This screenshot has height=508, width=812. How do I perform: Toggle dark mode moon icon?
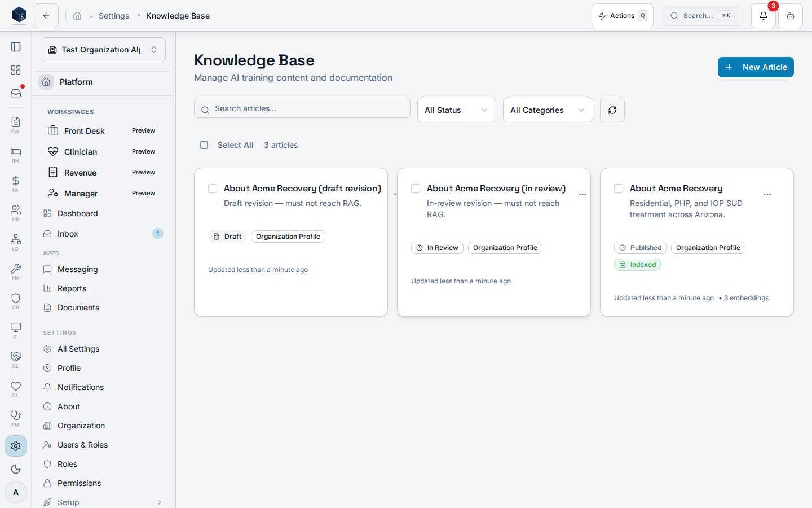click(16, 469)
